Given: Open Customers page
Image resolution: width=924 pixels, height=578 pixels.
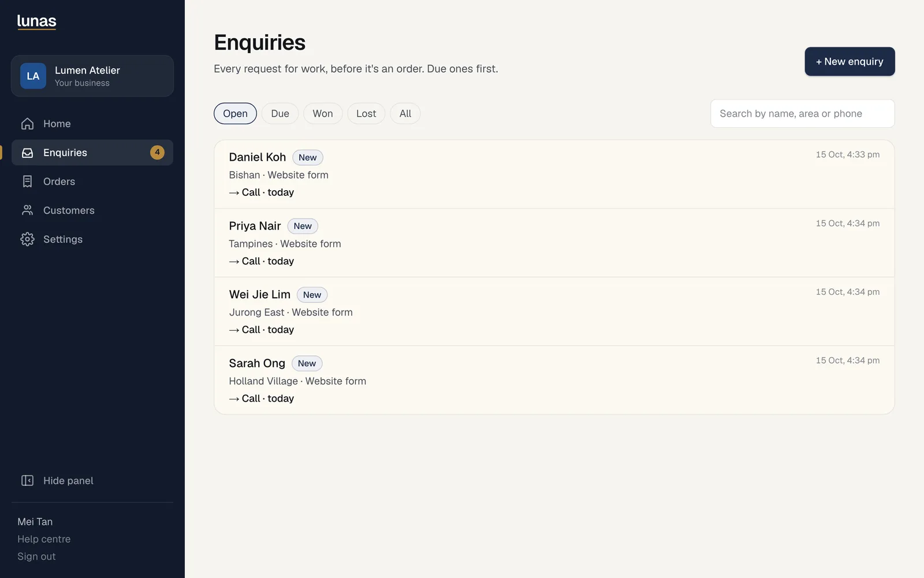Looking at the screenshot, I should [92, 210].
